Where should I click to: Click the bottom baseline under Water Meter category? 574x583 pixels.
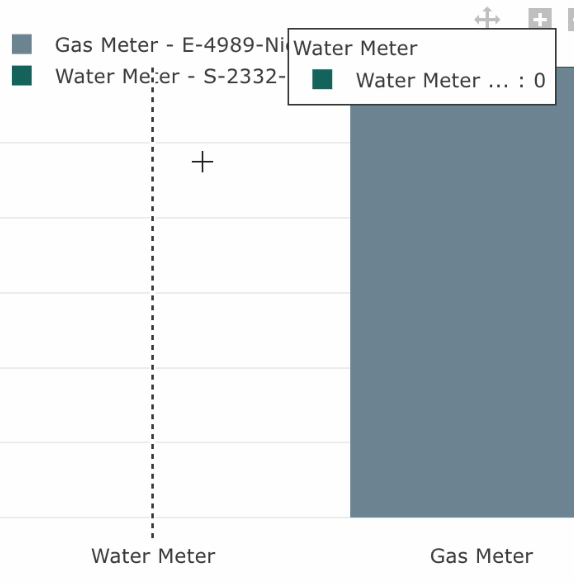[175, 517]
